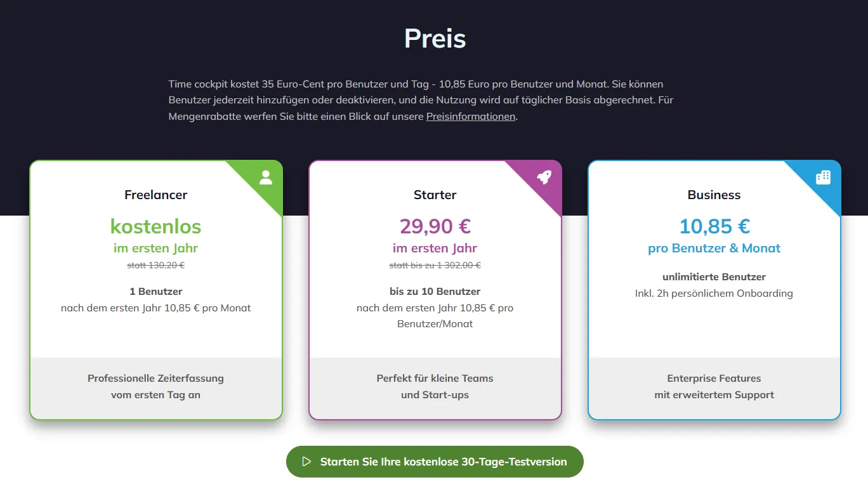Click the 'Perfekt für kleine Teams' footer text

(x=434, y=377)
